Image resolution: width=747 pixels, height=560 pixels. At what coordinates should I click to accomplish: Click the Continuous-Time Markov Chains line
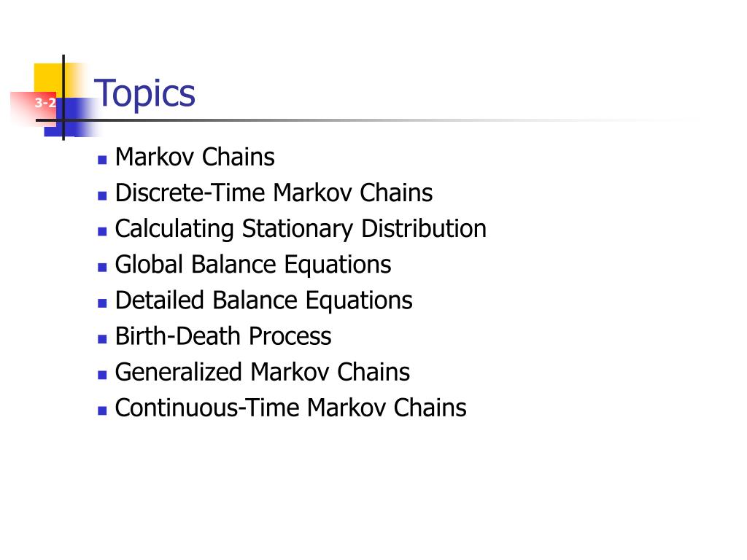290,408
